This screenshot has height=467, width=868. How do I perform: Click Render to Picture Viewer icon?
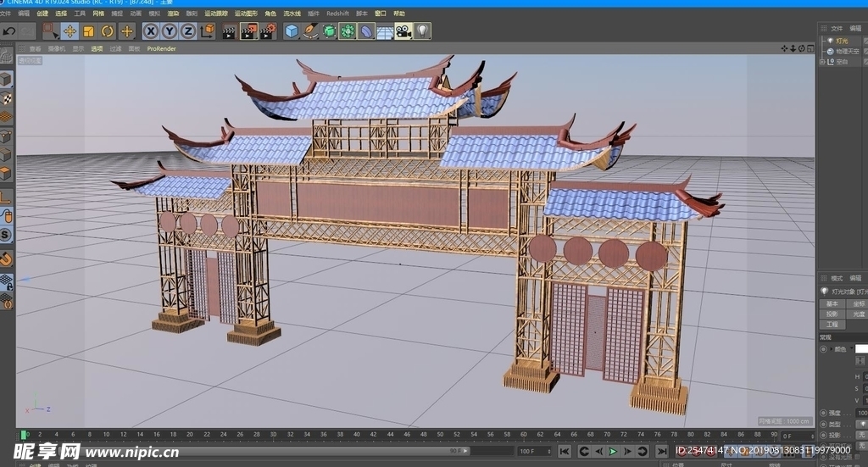248,31
